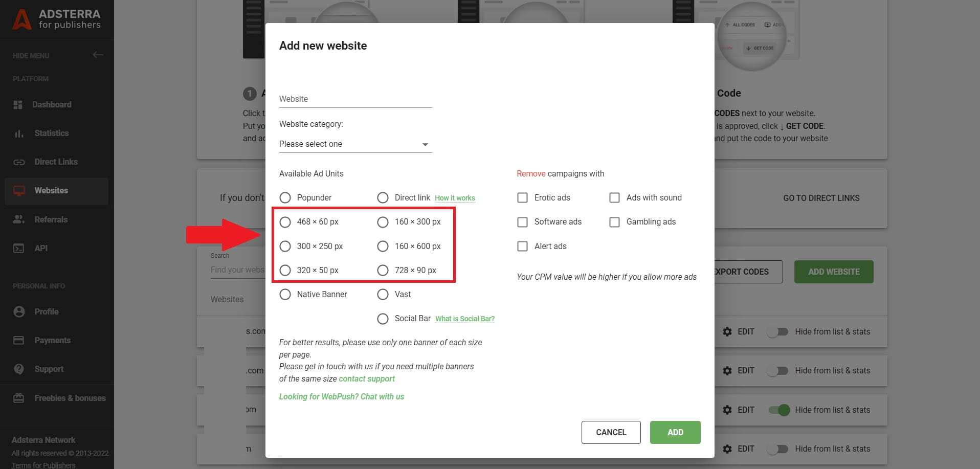Click the Direct Links chain icon

(x=19, y=162)
